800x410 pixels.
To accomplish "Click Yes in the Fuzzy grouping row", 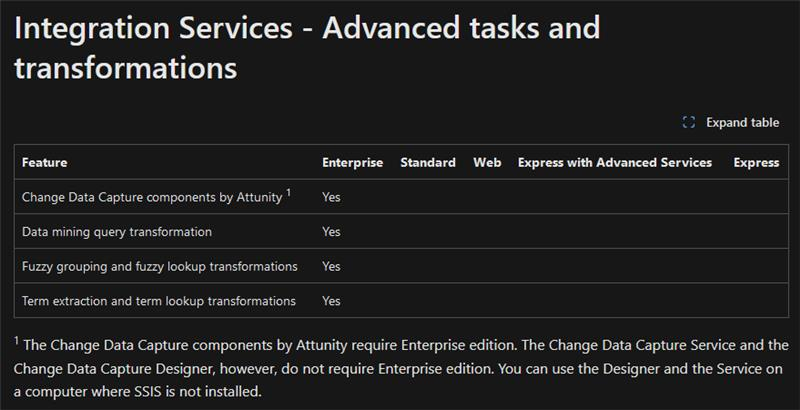I will click(331, 266).
